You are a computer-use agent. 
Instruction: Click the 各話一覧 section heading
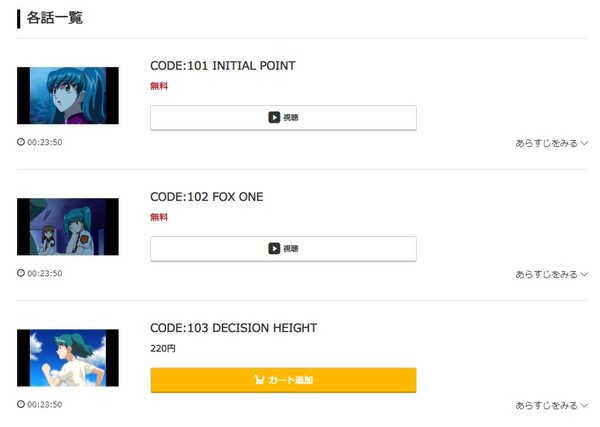click(x=55, y=17)
